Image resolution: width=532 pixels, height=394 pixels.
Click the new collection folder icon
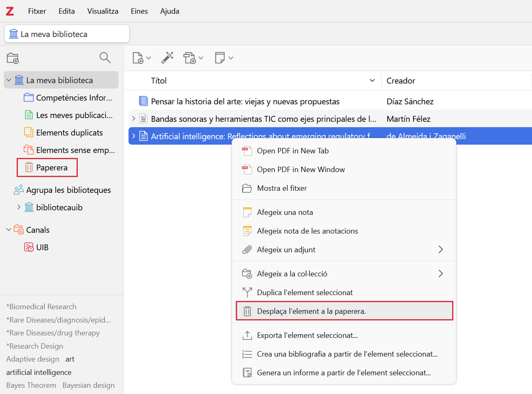tap(13, 58)
